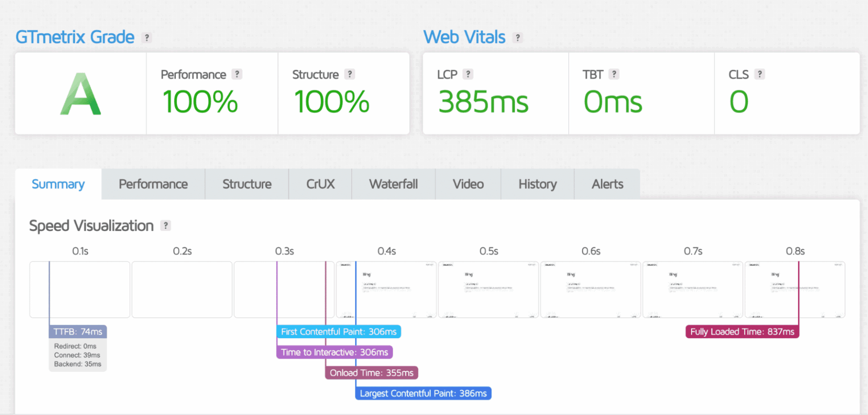This screenshot has width=868, height=415.
Task: Open Speed Visualization help icon
Action: [x=166, y=226]
